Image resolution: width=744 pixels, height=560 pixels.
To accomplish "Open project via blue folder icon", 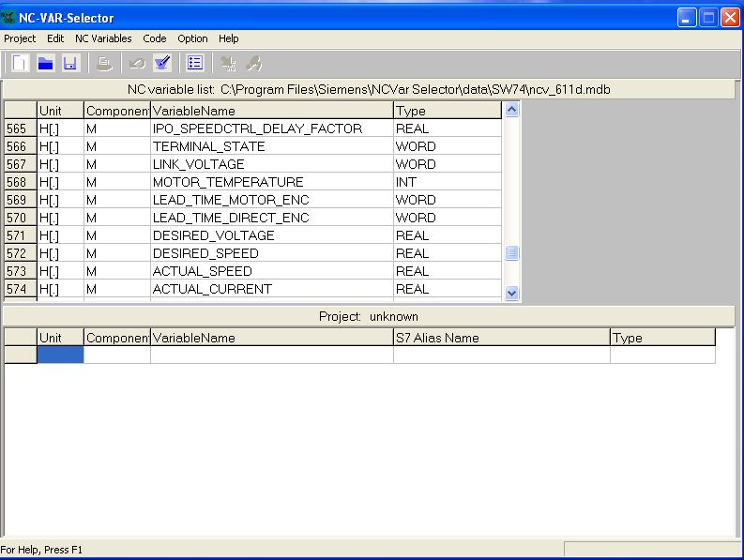I will [45, 63].
